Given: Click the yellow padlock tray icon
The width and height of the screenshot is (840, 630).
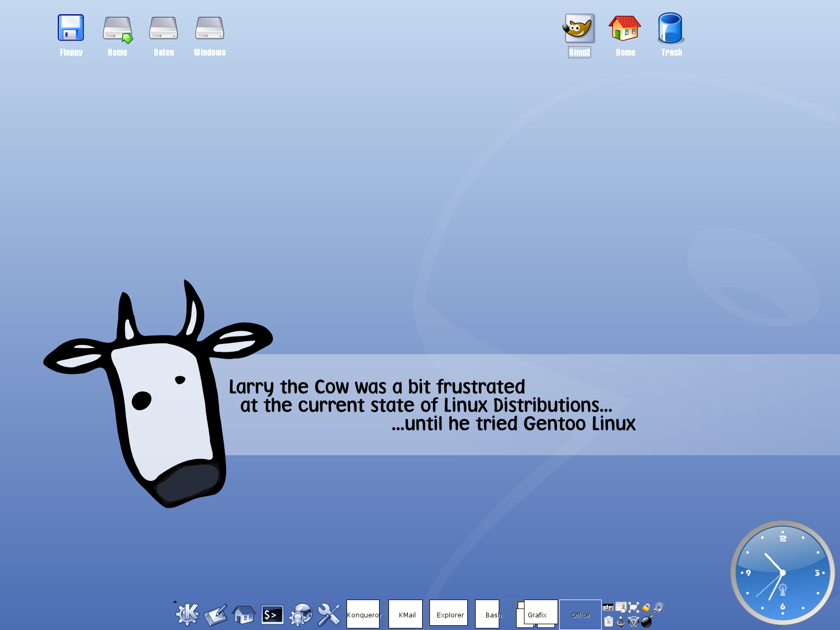Looking at the screenshot, I should click(x=646, y=608).
